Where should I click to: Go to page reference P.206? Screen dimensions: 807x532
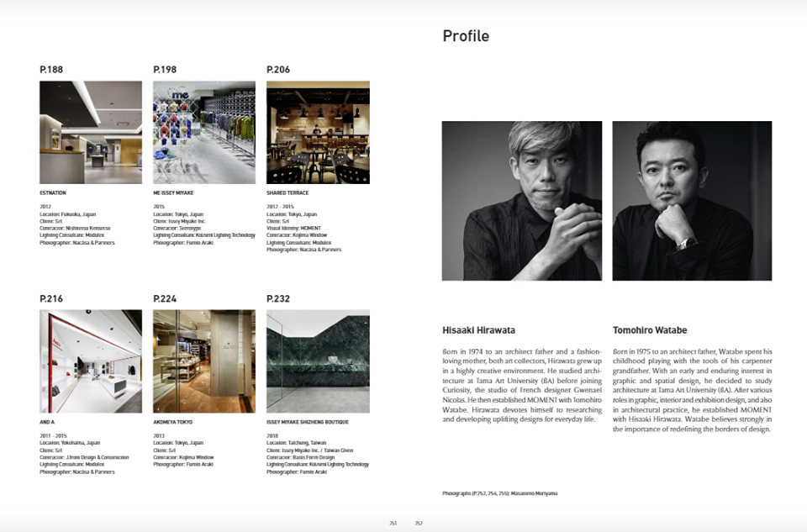(x=278, y=70)
